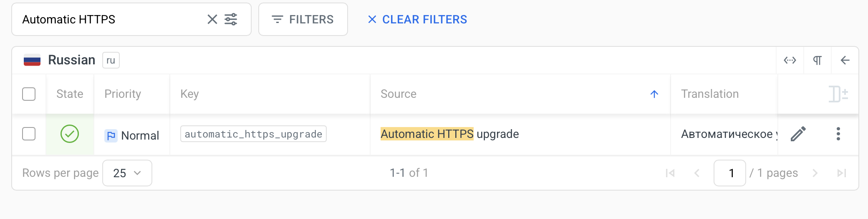The image size is (868, 219).
Task: Click the back arrow icon
Action: 845,60
